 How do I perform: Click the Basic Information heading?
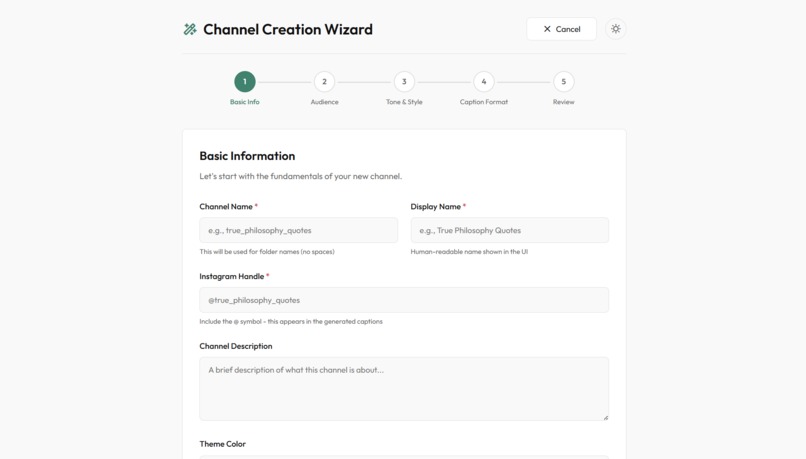click(247, 156)
